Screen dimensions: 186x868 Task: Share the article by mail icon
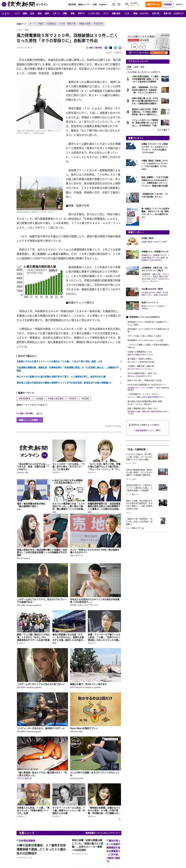120,48
